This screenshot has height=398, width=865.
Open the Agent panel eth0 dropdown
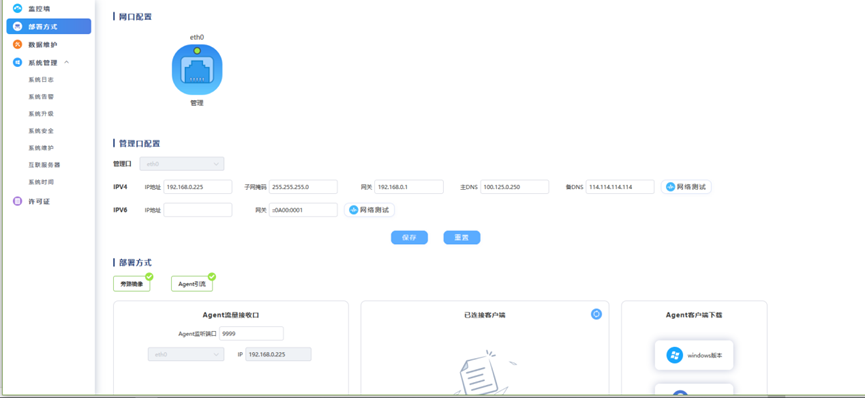186,354
